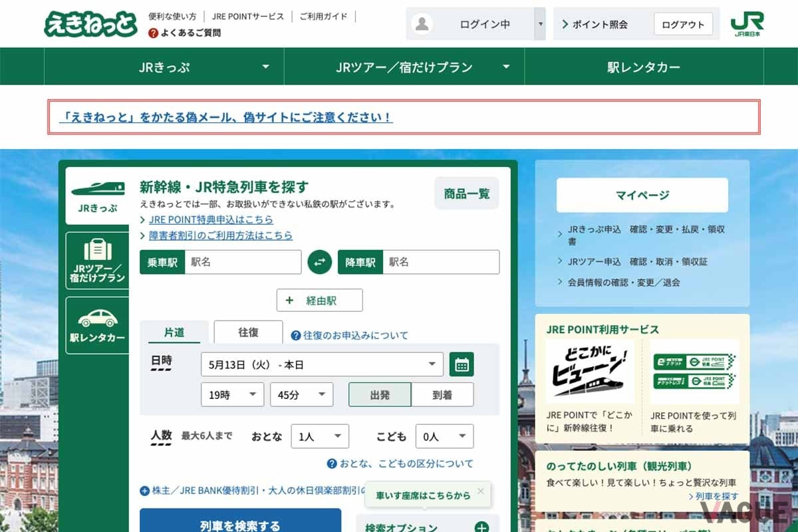Image resolution: width=798 pixels, height=532 pixels.
Task: Click the 乗車駅 station name input field
Action: [x=243, y=262]
